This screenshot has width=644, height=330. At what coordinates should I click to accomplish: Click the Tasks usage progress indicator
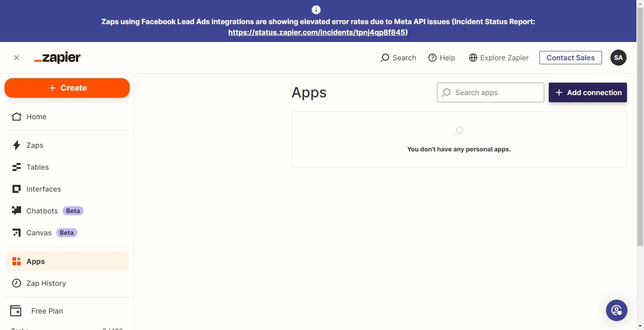[x=67, y=329]
